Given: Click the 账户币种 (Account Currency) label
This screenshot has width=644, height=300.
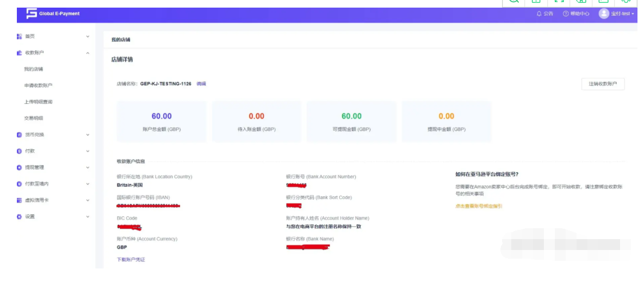Looking at the screenshot, I should 147,239.
